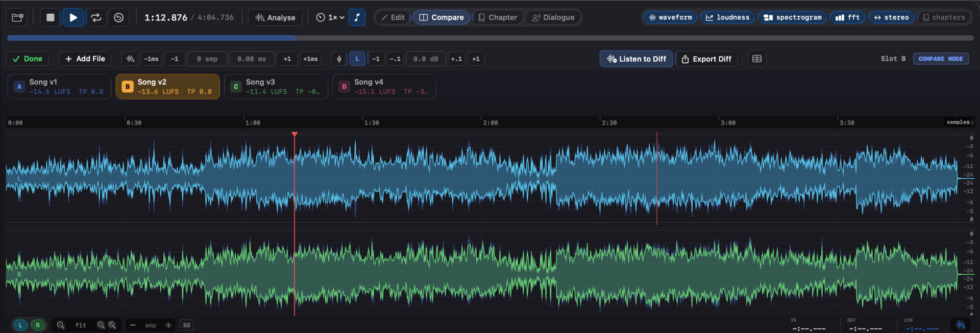Click the auto-align waveform search icon
980x333 pixels.
130,59
